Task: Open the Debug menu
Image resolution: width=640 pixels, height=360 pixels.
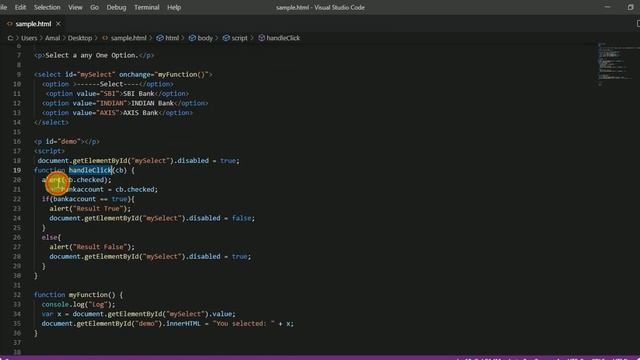Action: (116, 7)
